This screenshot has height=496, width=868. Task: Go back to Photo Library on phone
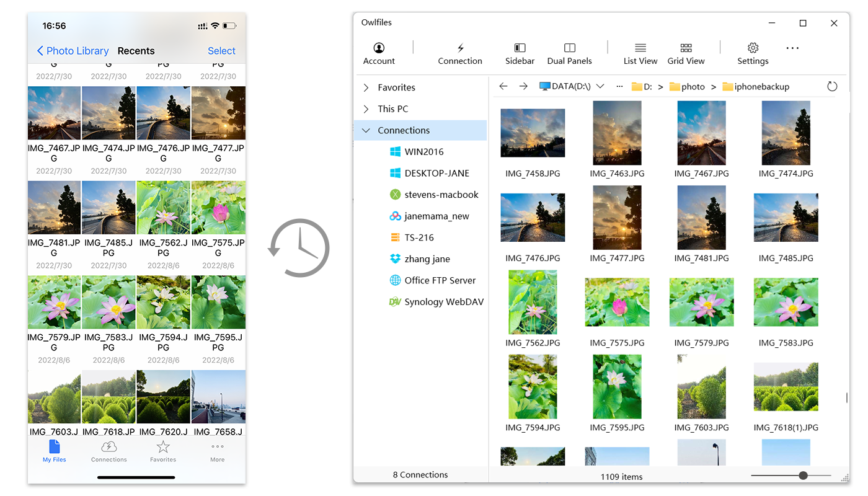pos(73,51)
